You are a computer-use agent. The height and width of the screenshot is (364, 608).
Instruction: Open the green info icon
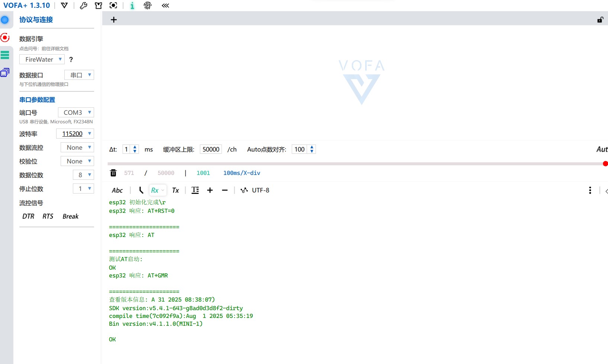click(132, 6)
